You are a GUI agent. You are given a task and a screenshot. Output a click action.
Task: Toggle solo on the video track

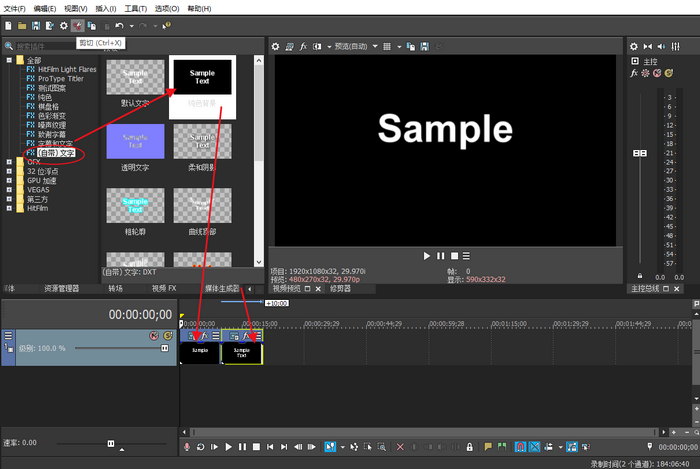pos(167,336)
